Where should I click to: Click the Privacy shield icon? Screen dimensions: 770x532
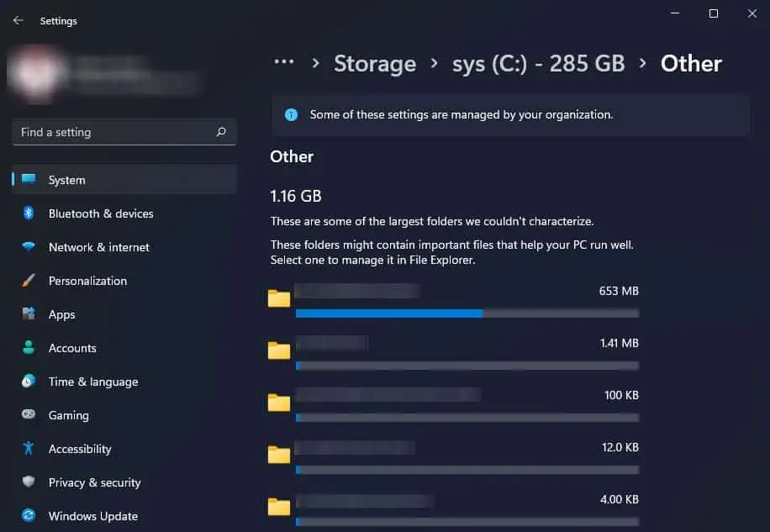click(x=29, y=482)
